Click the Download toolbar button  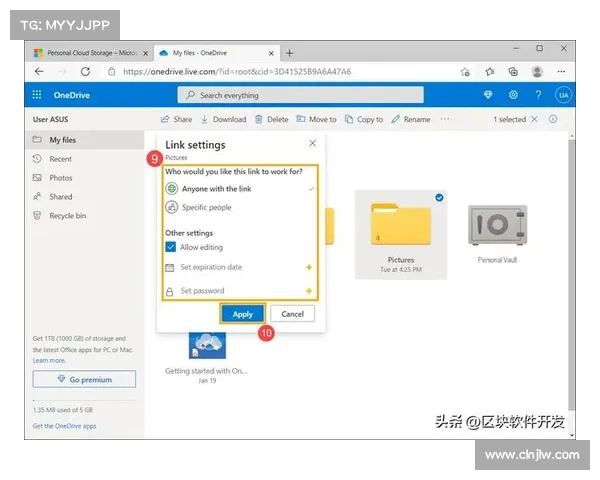223,119
